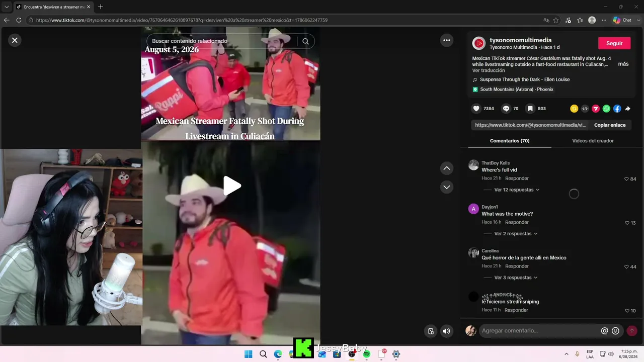The height and width of the screenshot is (362, 644).
Task: Reload the page with the refresh button
Action: pyautogui.click(x=19, y=20)
